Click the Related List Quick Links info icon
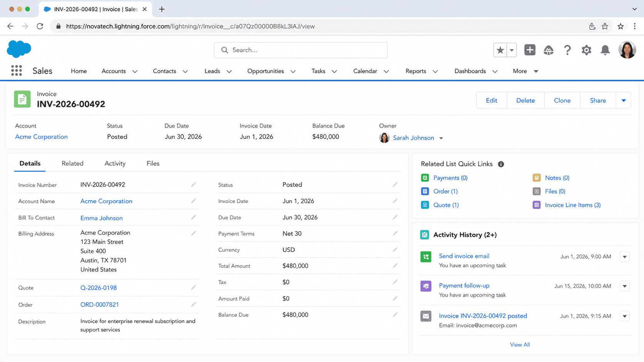The height and width of the screenshot is (362, 644). 501,164
